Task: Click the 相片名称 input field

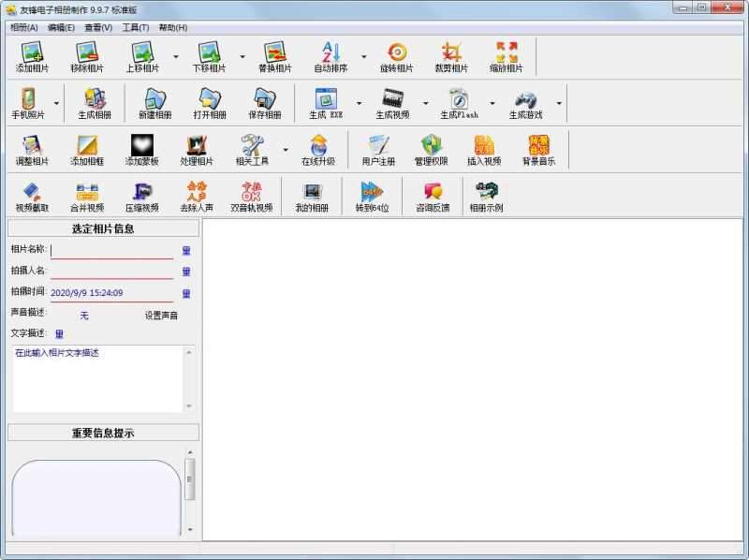Action: pos(112,250)
